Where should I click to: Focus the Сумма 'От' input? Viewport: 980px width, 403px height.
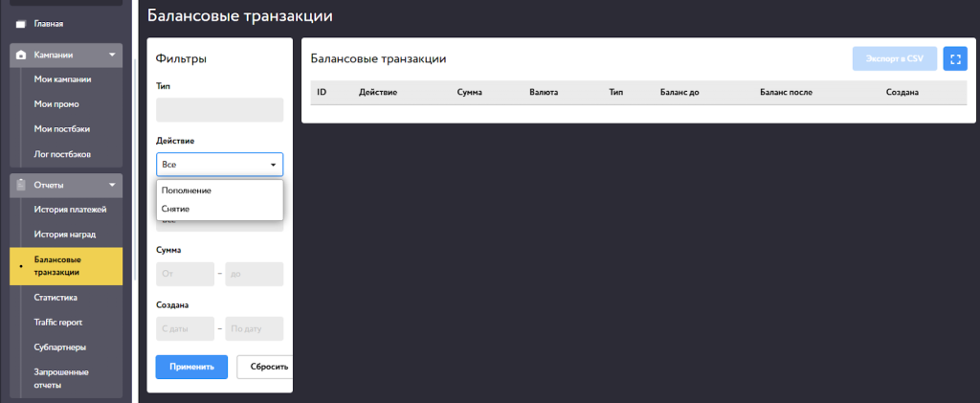coord(185,275)
